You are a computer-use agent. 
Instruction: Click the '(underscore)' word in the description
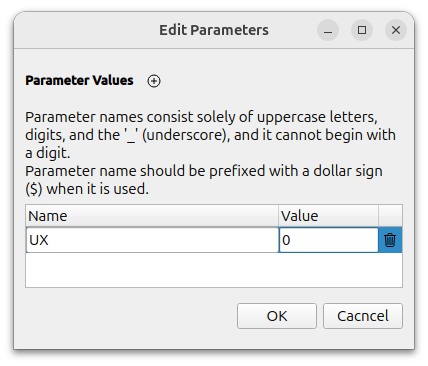[186, 135]
